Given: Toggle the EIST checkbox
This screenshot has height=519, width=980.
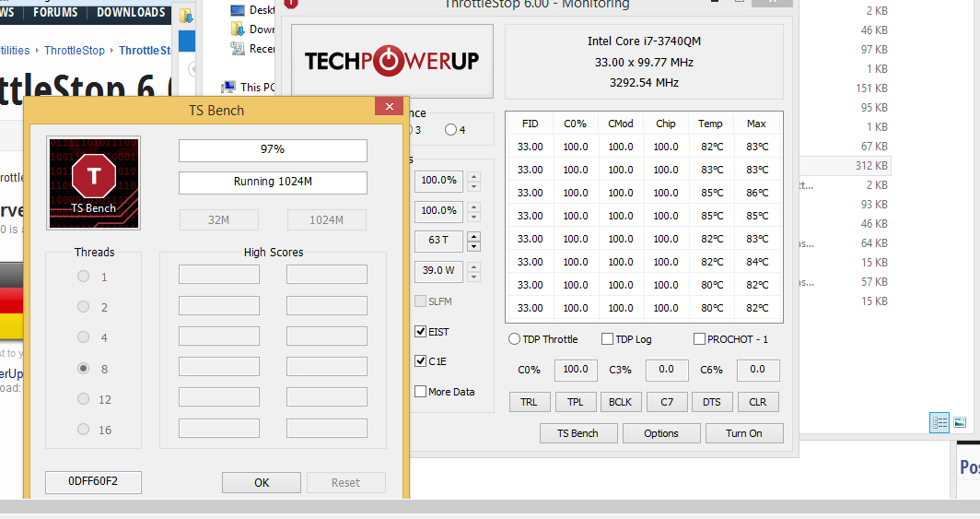Looking at the screenshot, I should pyautogui.click(x=421, y=332).
